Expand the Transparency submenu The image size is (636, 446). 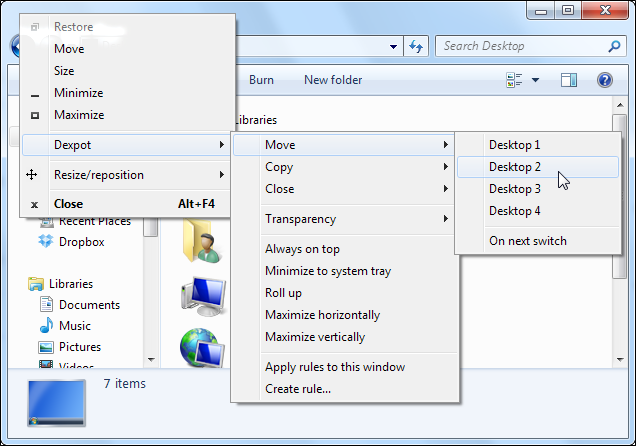click(344, 219)
